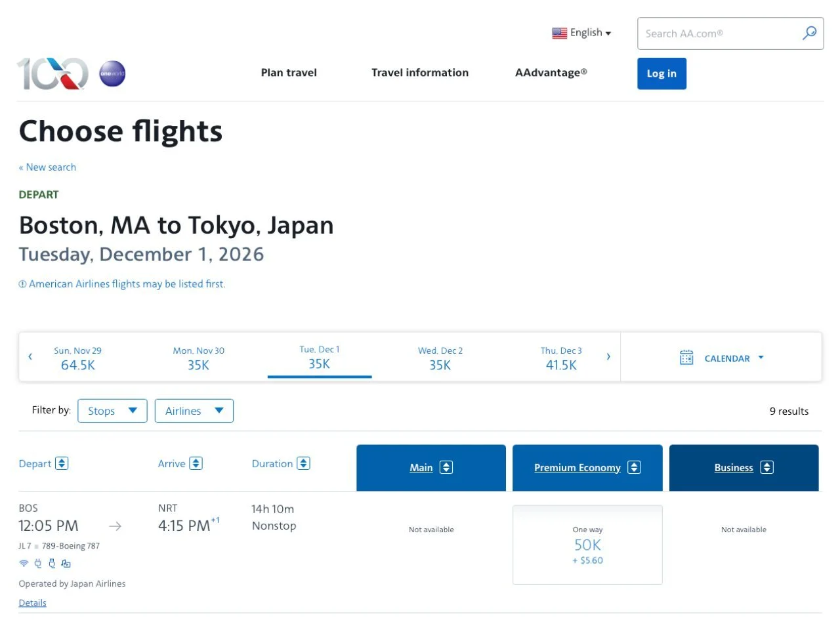840x630 pixels.
Task: Show later dates with right arrow
Action: 608,357
